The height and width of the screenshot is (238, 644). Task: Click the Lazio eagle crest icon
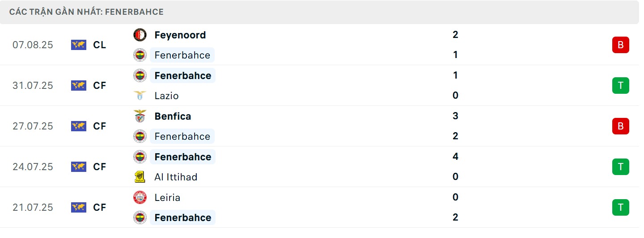point(140,96)
